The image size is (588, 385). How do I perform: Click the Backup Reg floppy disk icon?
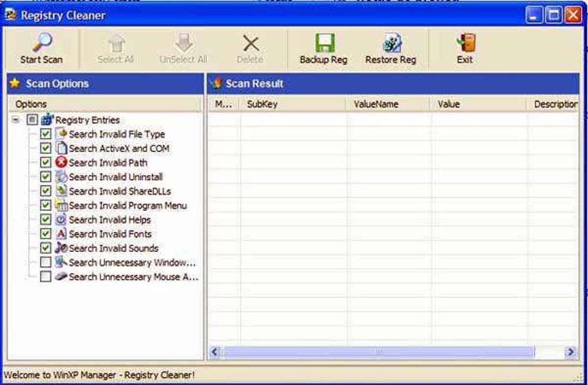point(325,43)
